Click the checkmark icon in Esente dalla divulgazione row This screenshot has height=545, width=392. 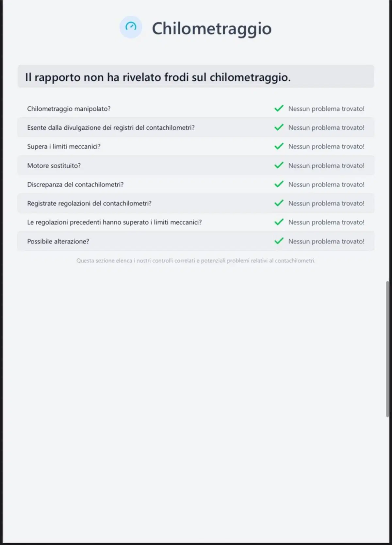pyautogui.click(x=279, y=127)
